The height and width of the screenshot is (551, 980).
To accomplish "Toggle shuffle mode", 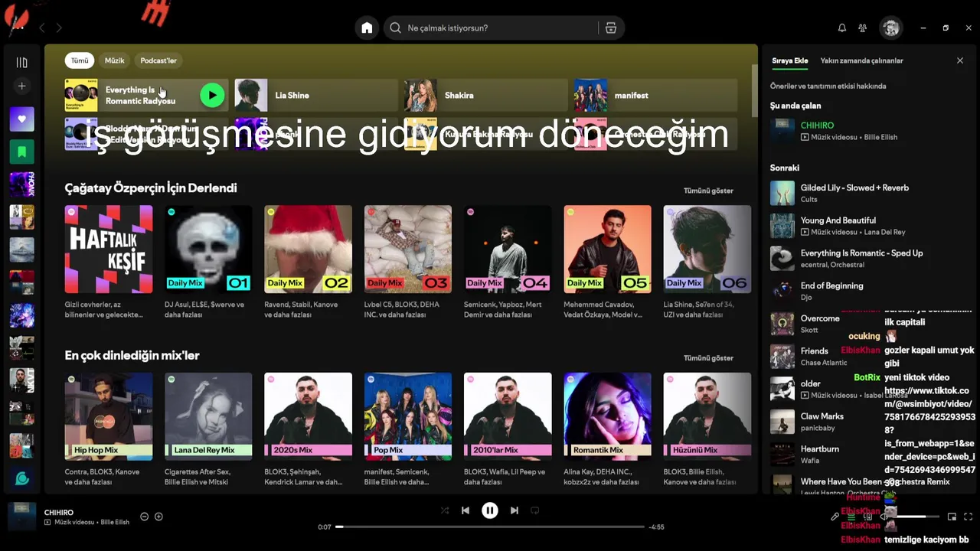I will coord(445,510).
